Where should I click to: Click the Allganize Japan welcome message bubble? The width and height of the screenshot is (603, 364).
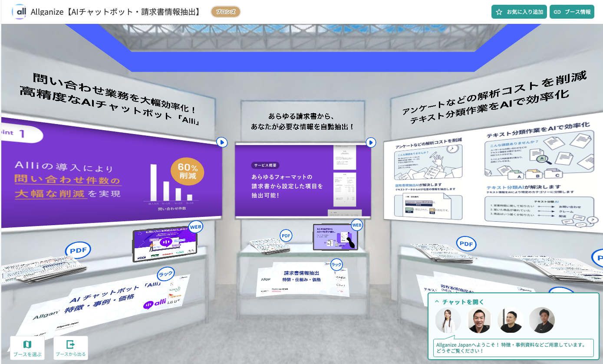pos(514,348)
